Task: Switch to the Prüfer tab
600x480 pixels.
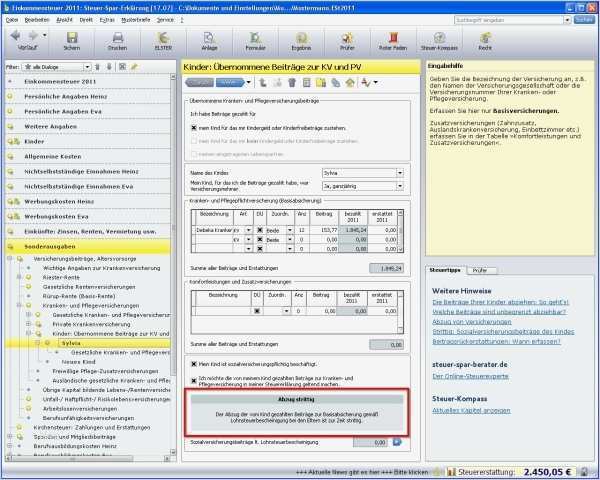Action: pyautogui.click(x=479, y=270)
